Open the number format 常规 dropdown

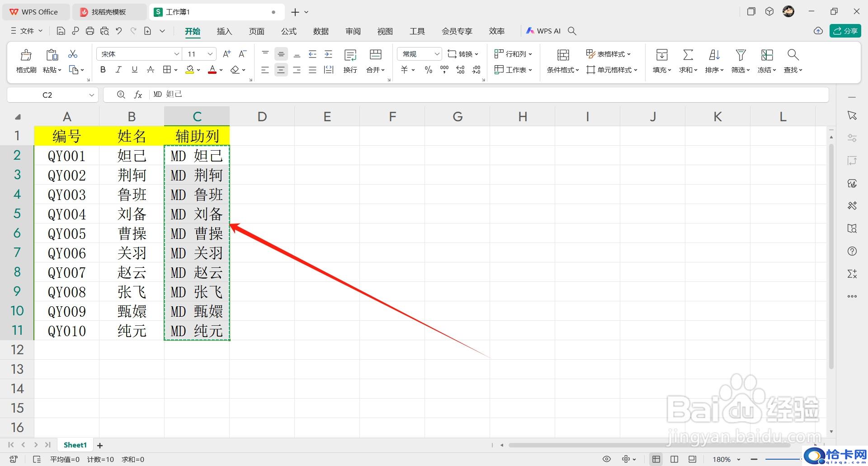[437, 54]
